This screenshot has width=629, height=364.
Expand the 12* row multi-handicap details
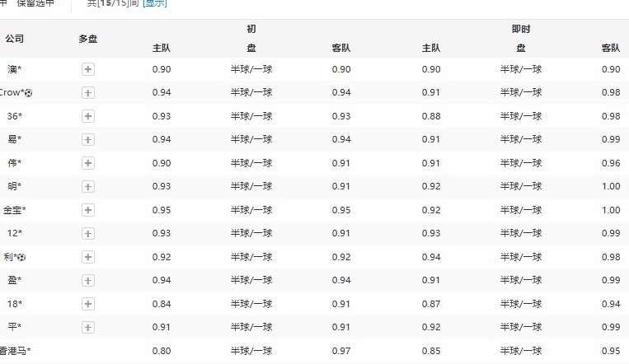88,234
